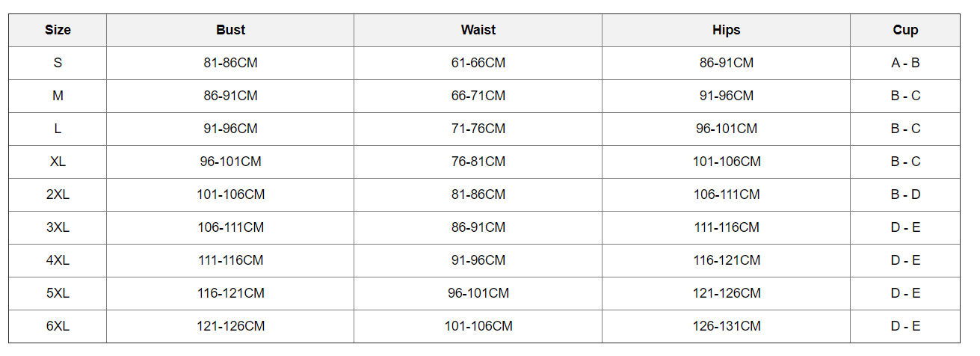This screenshot has height=356, width=980.
Task: Select the waist cell reading 101-106CM
Action: (478, 326)
